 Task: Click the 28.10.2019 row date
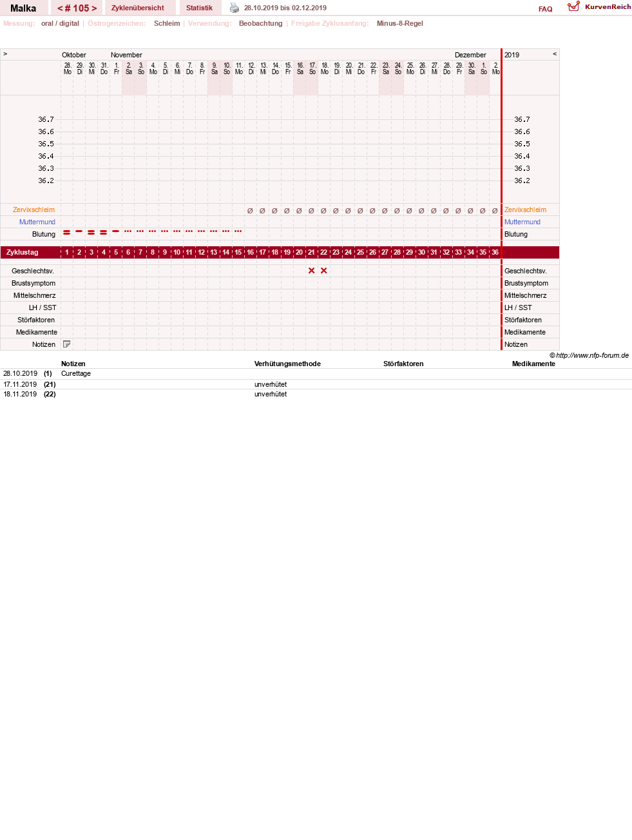coord(20,373)
